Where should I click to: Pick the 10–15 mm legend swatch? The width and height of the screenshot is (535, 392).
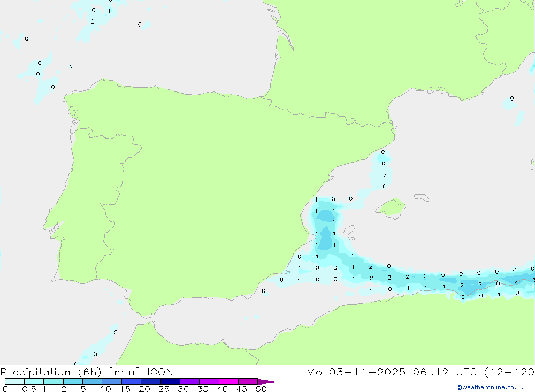pyautogui.click(x=112, y=381)
